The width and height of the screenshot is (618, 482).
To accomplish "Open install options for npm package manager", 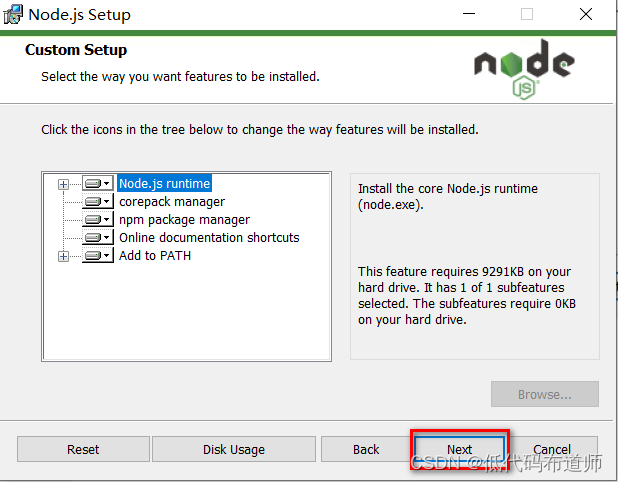I will [98, 220].
